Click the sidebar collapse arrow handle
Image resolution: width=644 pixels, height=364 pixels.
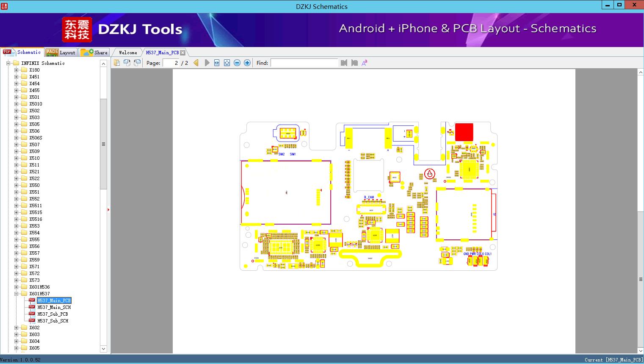point(108,210)
